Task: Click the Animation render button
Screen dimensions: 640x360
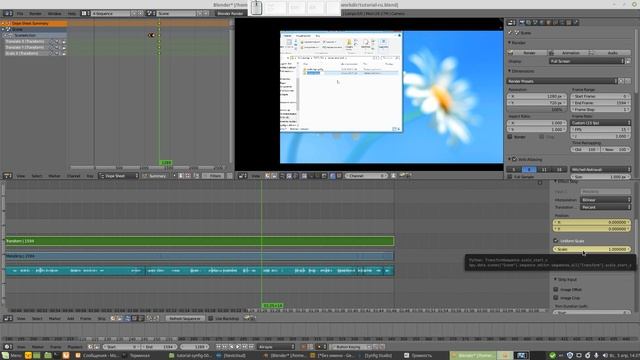Action: [568, 53]
